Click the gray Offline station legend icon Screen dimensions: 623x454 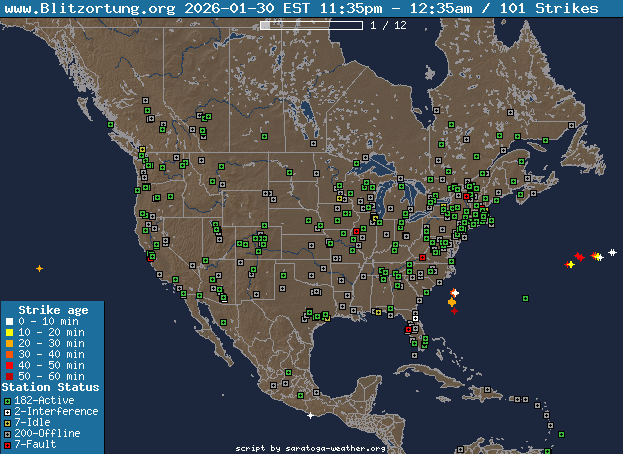8,433
